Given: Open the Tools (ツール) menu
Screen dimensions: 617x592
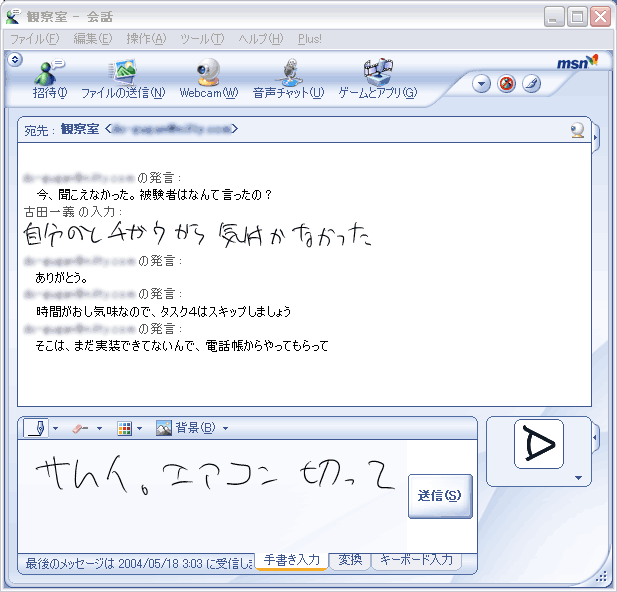Looking at the screenshot, I should tap(202, 39).
